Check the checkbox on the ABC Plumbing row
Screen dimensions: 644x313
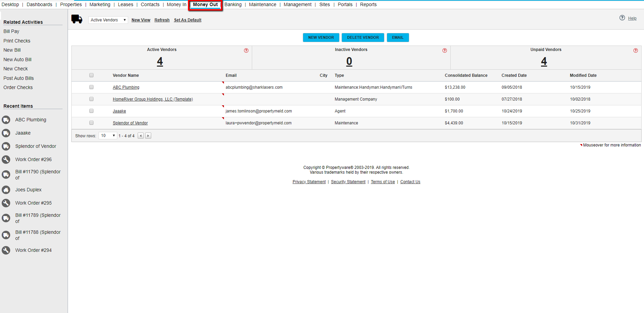click(x=91, y=87)
